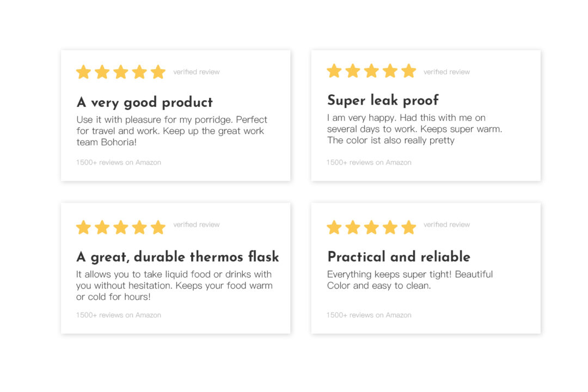This screenshot has width=588, height=392.
Task: Click 'verified review' label above 'A very good product'
Action: point(197,72)
